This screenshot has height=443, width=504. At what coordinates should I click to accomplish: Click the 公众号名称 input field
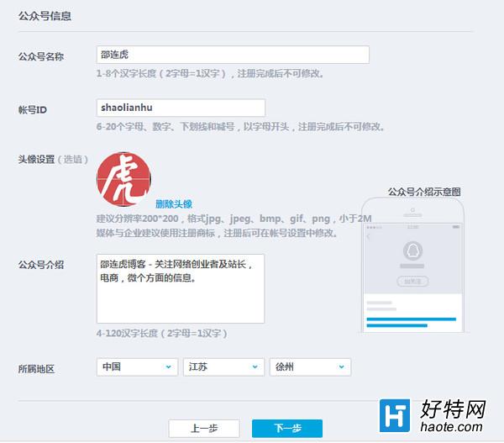click(x=233, y=55)
